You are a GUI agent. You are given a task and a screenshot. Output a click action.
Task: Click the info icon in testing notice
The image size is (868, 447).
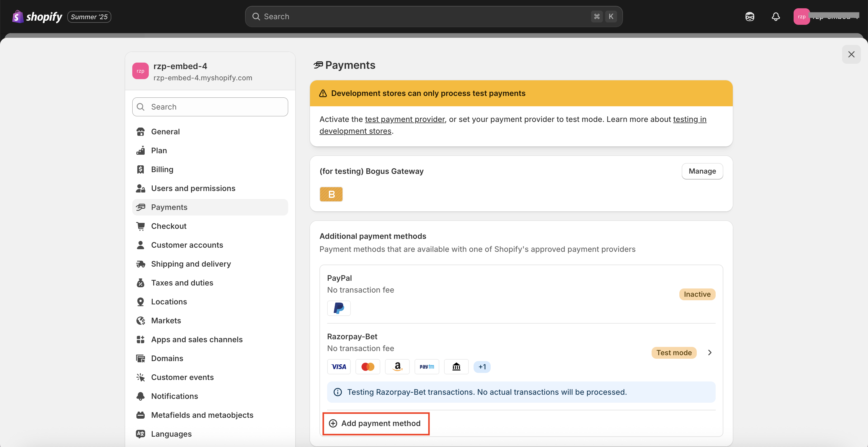tap(338, 392)
